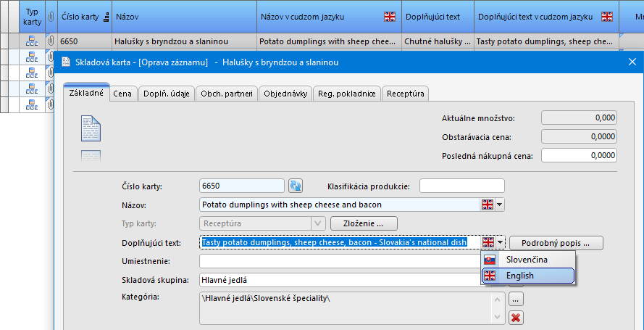
Task: Click the UK flag in Doplňujúci text field
Action: click(489, 242)
